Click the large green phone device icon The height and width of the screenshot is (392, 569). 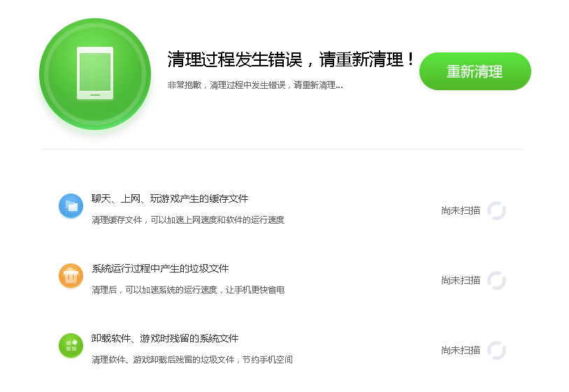95,73
